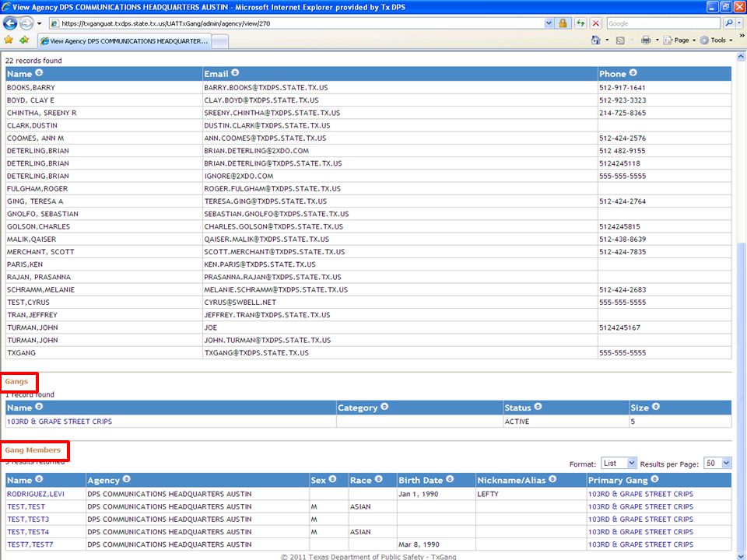Select the View Agency DPS COMMUNICATIONS tab
747x560 pixels.
124,41
